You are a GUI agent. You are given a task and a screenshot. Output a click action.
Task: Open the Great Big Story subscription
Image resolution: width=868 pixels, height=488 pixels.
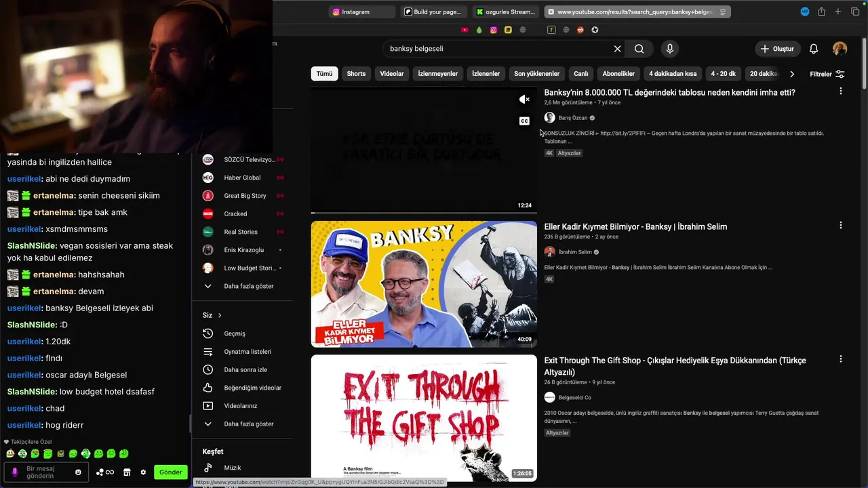(x=244, y=196)
